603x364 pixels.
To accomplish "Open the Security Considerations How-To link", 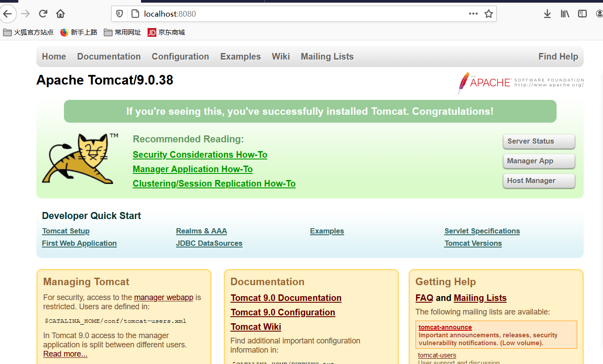I will click(x=200, y=154).
